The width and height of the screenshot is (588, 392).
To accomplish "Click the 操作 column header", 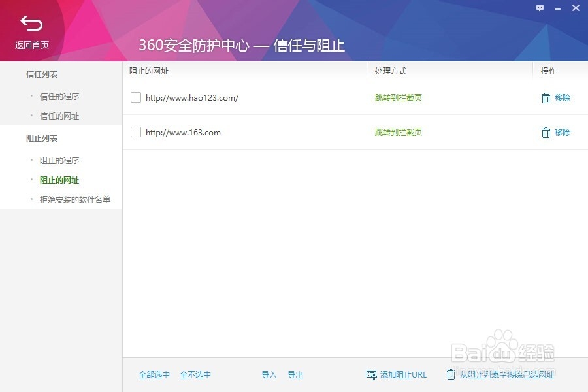I will click(x=549, y=71).
